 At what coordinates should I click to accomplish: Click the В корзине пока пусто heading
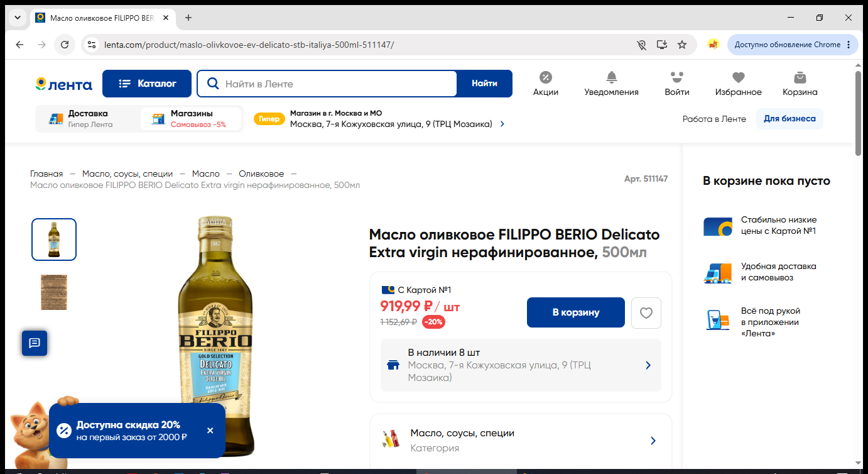766,181
